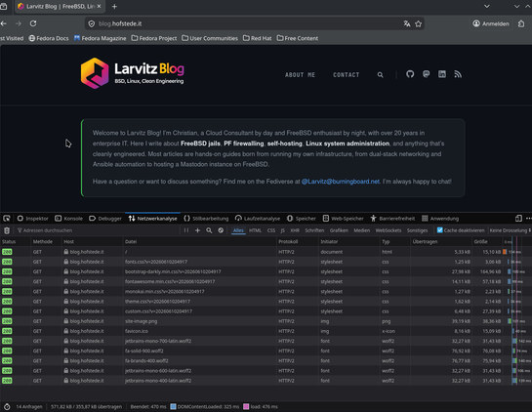532x412 pixels.
Task: Switch to the Speicher devtools tab
Action: point(302,219)
